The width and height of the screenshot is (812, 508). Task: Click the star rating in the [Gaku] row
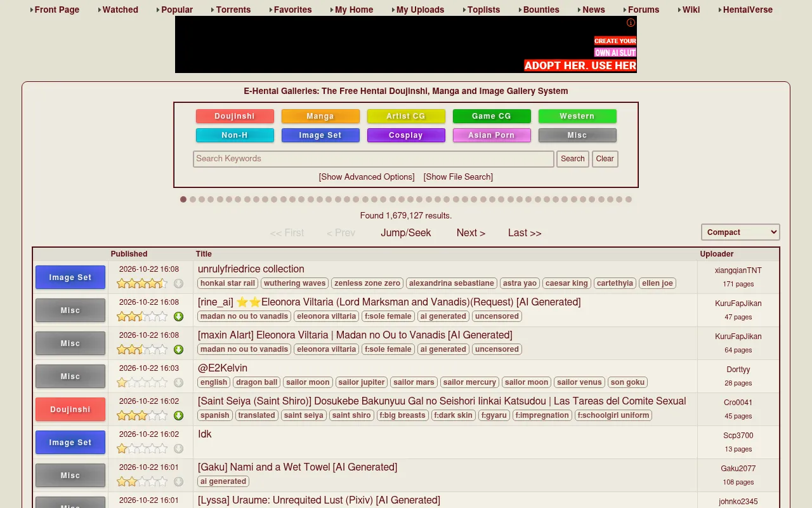click(142, 481)
